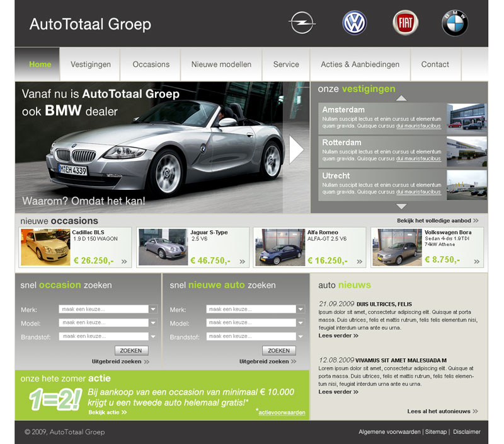Click Lees al het autonieuws link
The image size is (504, 444).
[442, 411]
